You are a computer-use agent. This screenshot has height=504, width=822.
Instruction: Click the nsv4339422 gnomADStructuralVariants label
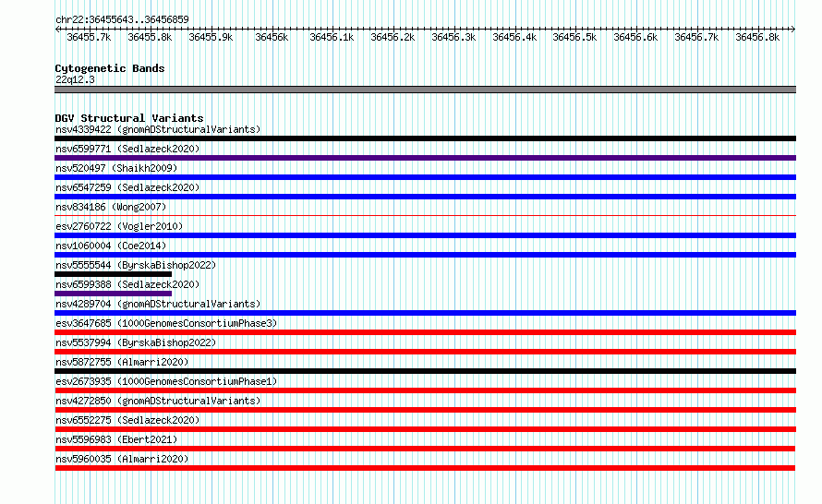click(x=158, y=129)
